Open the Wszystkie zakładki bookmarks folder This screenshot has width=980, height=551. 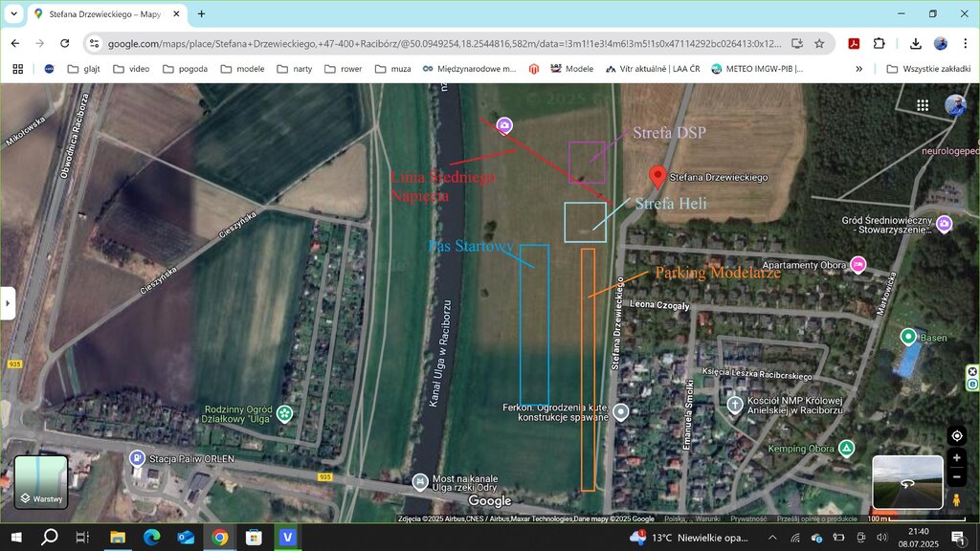pyautogui.click(x=924, y=69)
